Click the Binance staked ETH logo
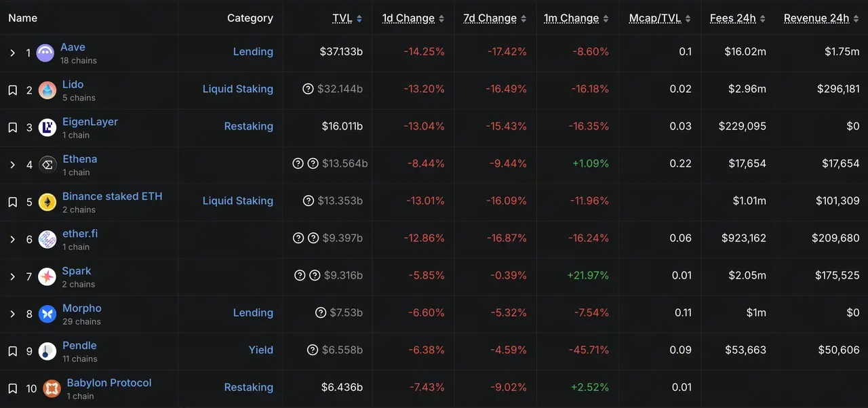The height and width of the screenshot is (408, 868). coord(47,202)
